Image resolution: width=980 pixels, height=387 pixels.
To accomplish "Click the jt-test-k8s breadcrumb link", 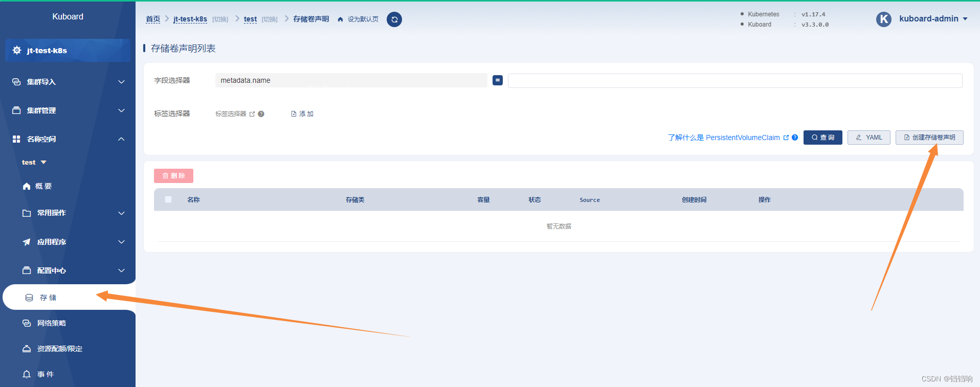I will [x=190, y=19].
